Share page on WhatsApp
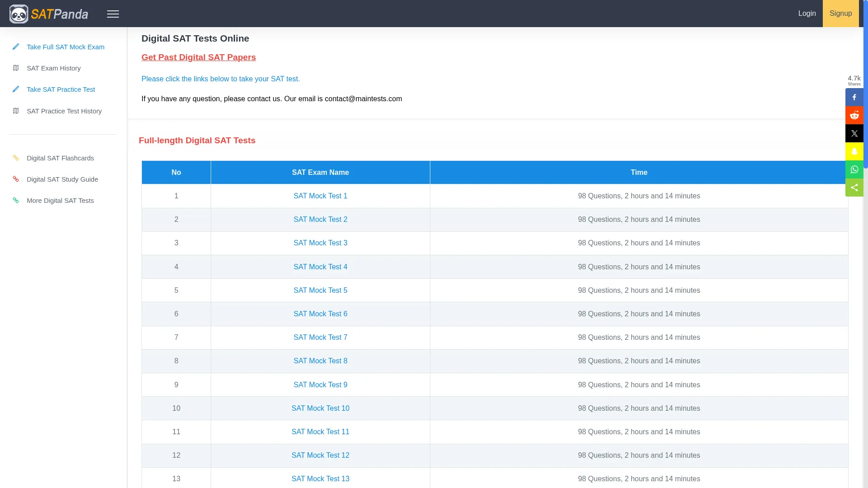The height and width of the screenshot is (488, 868). pyautogui.click(x=854, y=169)
